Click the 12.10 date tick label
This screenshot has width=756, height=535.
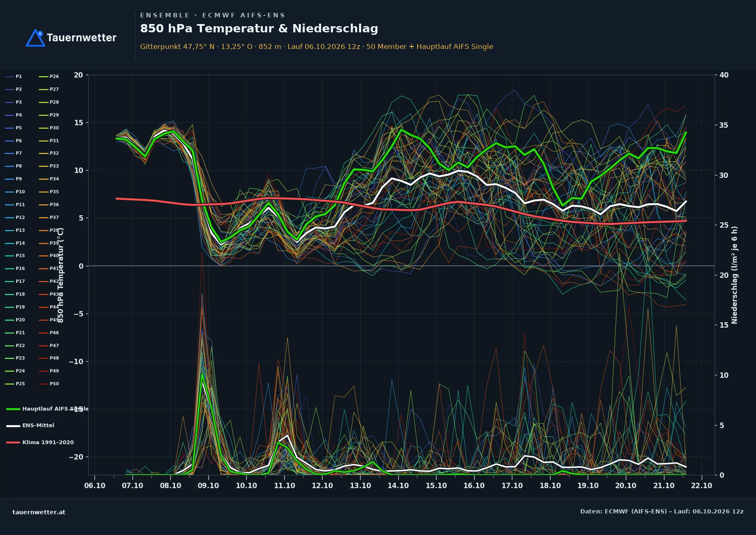click(x=322, y=486)
